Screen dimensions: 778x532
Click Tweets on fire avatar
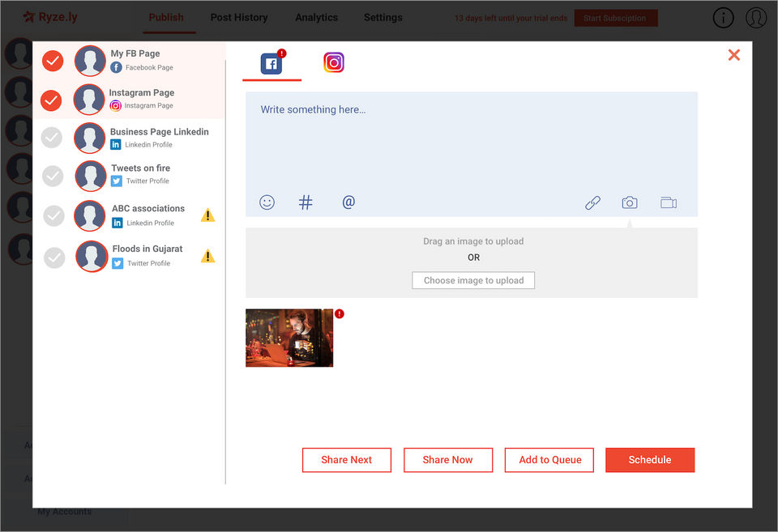(91, 176)
